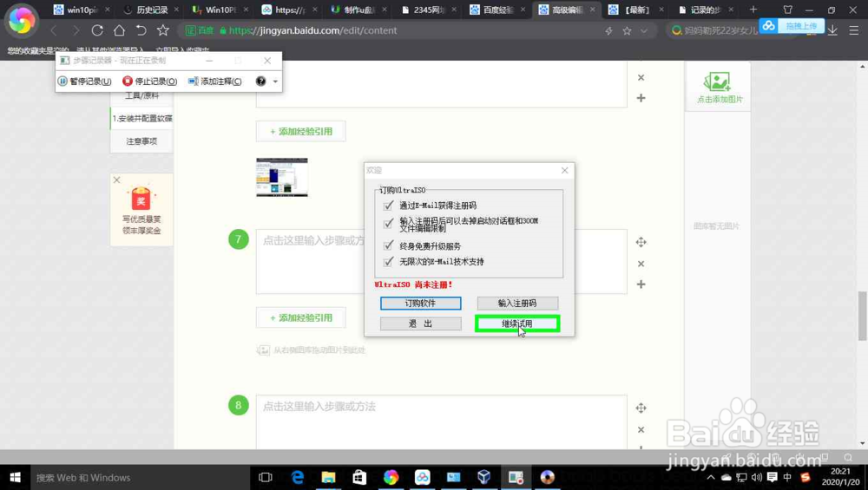Viewport: 868px width, 490px height.
Task: Expand the dropdown arrow beside Steps Recorder help
Action: [x=275, y=82]
